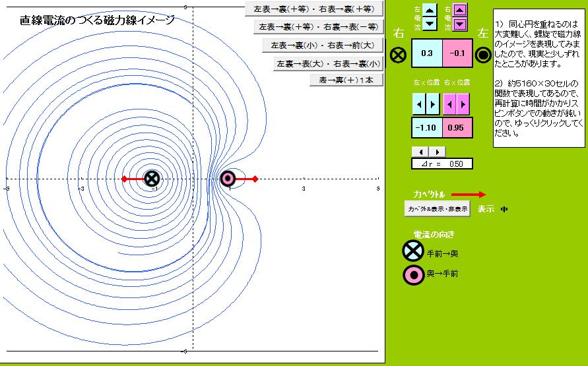Click the red diamond force tip left of crossed wire
Image resolution: width=588 pixels, height=366 pixels.
click(x=124, y=179)
